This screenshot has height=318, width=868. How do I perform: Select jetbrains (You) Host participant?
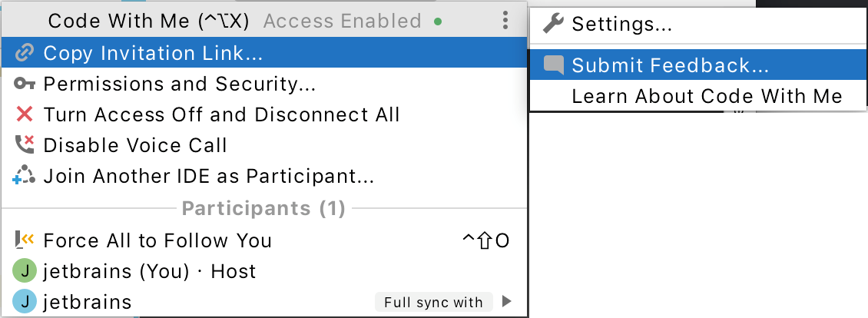click(x=149, y=271)
